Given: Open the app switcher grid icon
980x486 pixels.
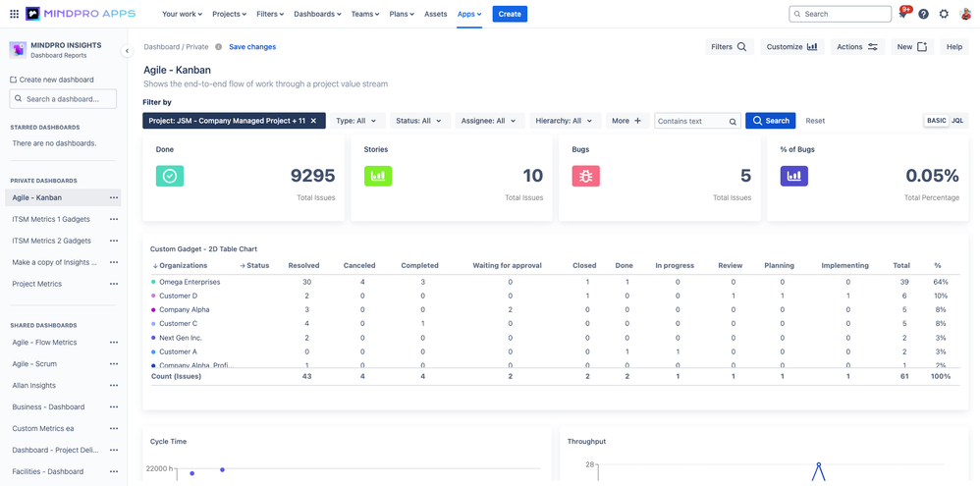Looking at the screenshot, I should pos(15,14).
